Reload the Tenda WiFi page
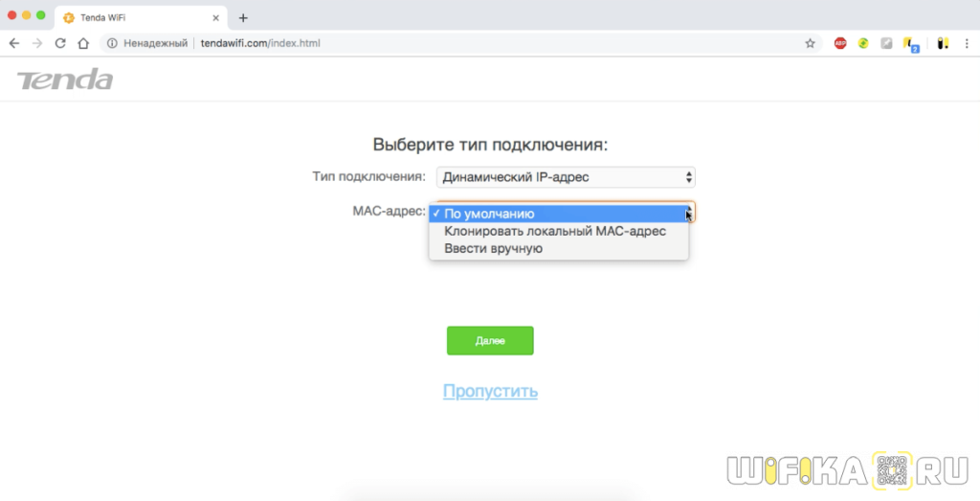This screenshot has width=980, height=501. pyautogui.click(x=60, y=43)
